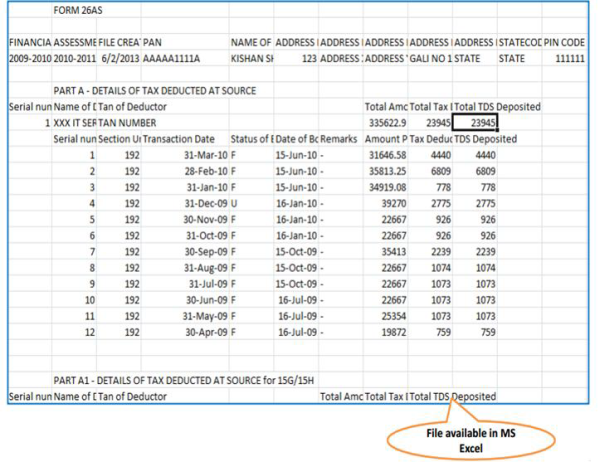Select the file creation date 6/2/2013
The height and width of the screenshot is (462, 600).
point(119,60)
